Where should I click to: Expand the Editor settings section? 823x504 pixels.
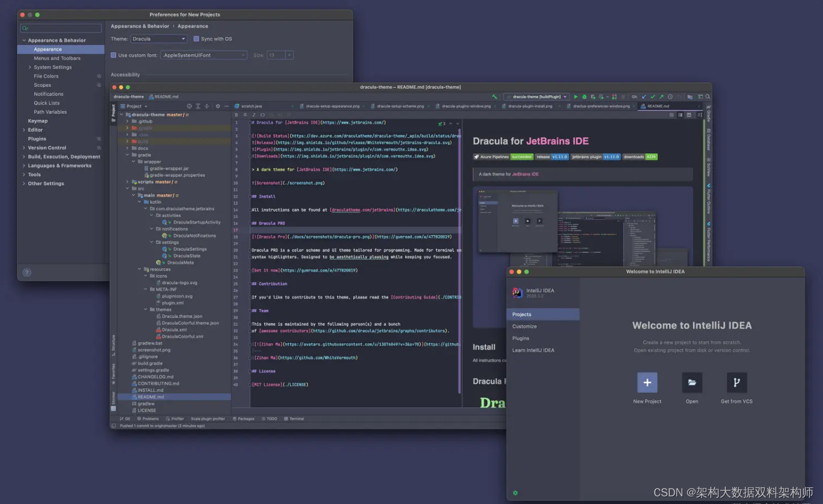click(24, 130)
